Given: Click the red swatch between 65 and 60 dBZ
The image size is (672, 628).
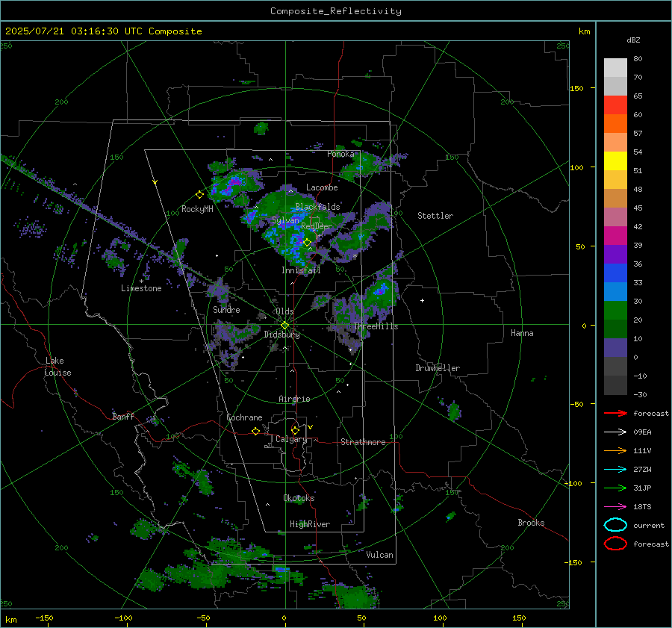Looking at the screenshot, I should pyautogui.click(x=615, y=105).
